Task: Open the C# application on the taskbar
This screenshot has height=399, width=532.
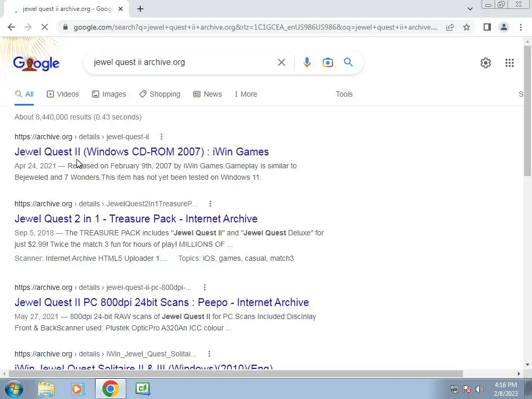Action: point(142,389)
